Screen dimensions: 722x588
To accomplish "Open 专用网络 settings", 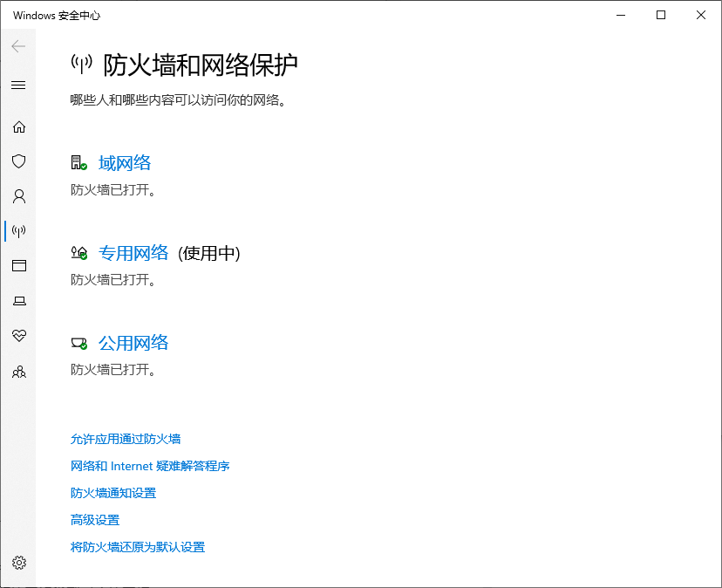I will [x=134, y=253].
